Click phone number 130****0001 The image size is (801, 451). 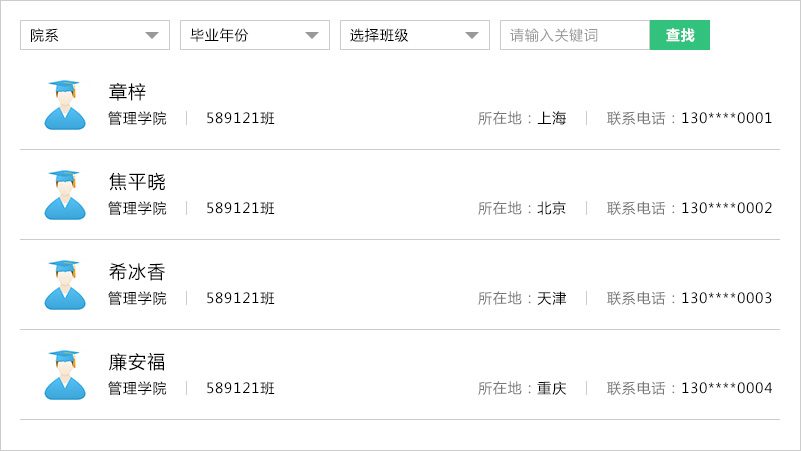click(x=726, y=118)
